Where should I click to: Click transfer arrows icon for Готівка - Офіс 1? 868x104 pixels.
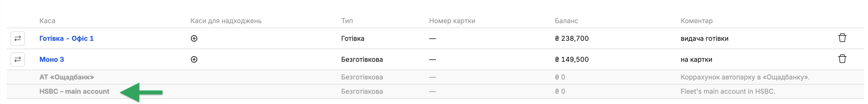pos(17,38)
